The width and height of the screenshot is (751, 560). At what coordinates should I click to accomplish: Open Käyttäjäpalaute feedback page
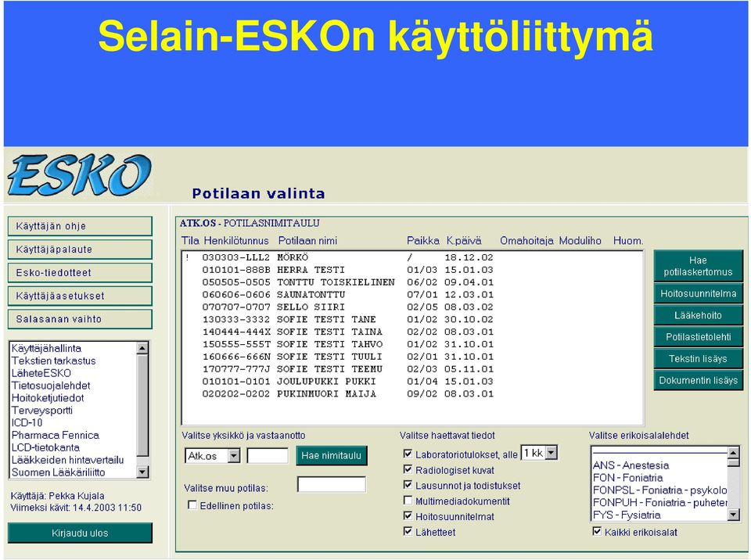coord(80,249)
